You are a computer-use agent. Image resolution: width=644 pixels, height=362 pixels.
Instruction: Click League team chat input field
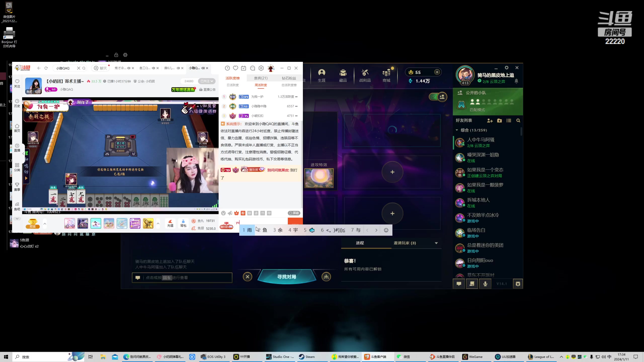click(182, 278)
